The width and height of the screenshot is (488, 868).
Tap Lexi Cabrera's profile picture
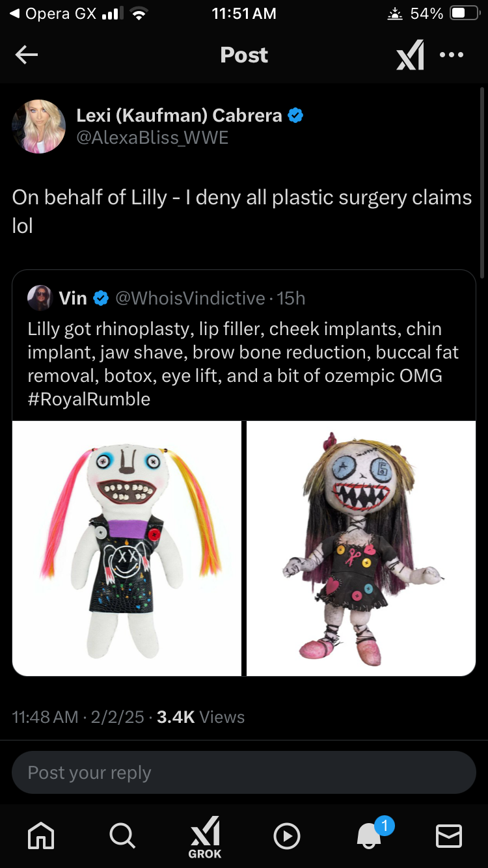[39, 126]
